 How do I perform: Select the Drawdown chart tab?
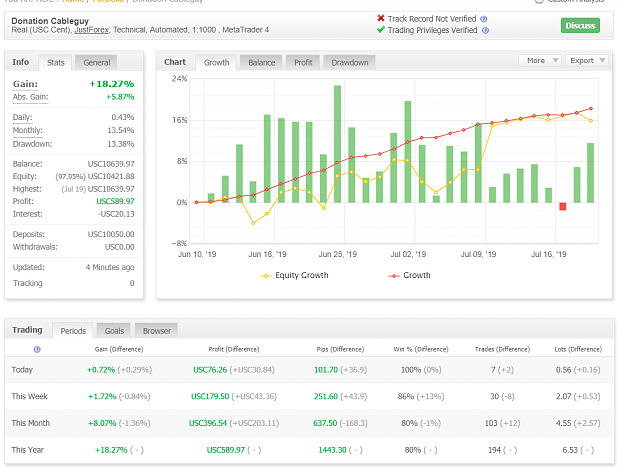coord(350,63)
